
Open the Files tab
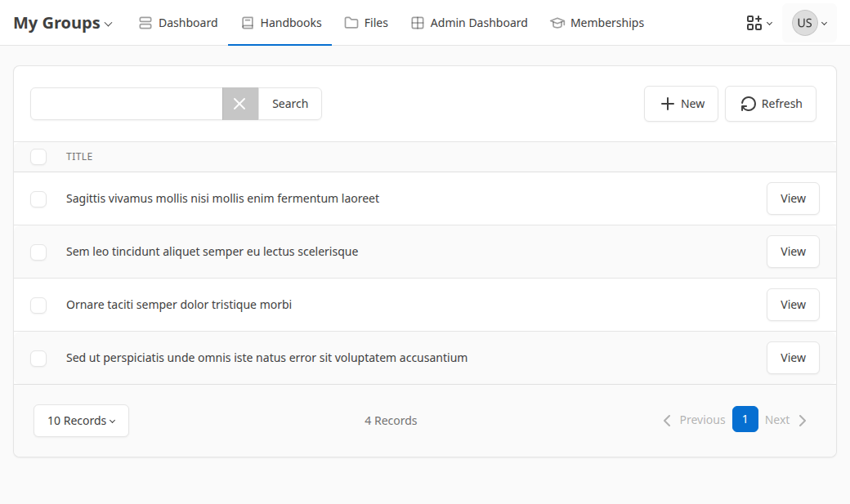click(366, 23)
